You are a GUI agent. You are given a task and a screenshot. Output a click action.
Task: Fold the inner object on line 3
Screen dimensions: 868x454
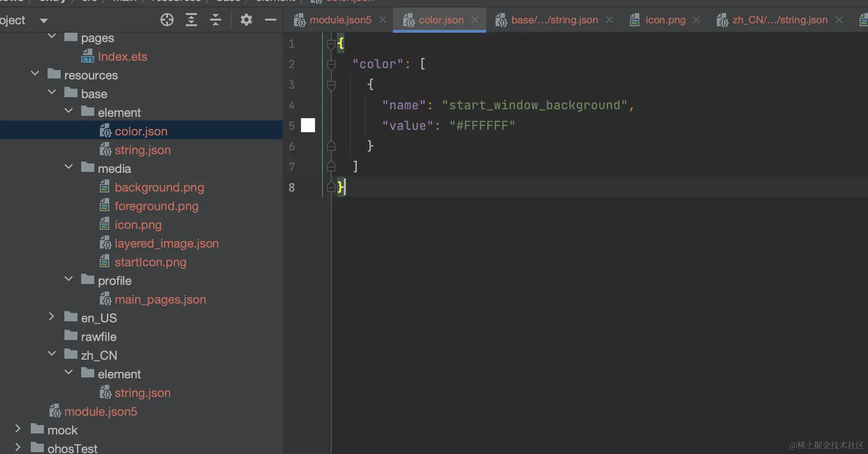331,85
